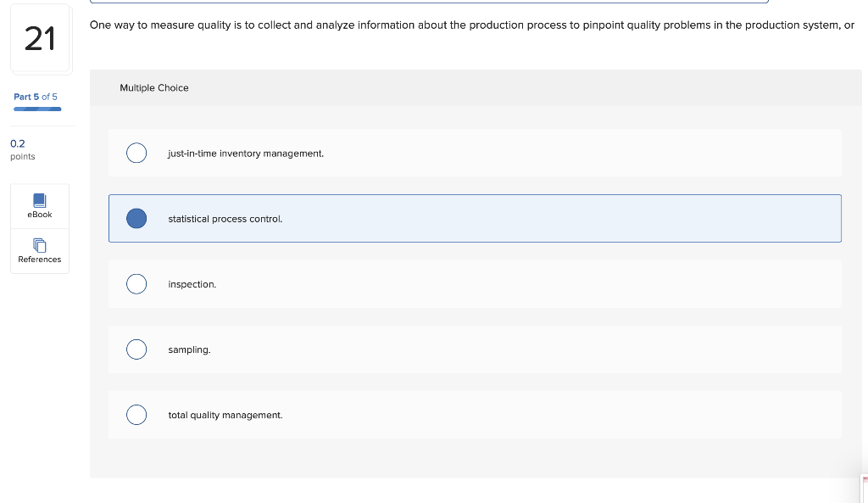
Task: Click the question prompt text
Action: click(471, 25)
